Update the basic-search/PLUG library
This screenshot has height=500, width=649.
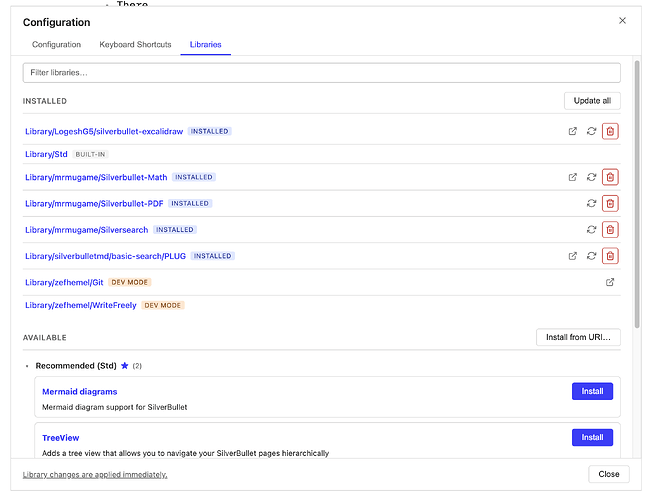(x=591, y=256)
